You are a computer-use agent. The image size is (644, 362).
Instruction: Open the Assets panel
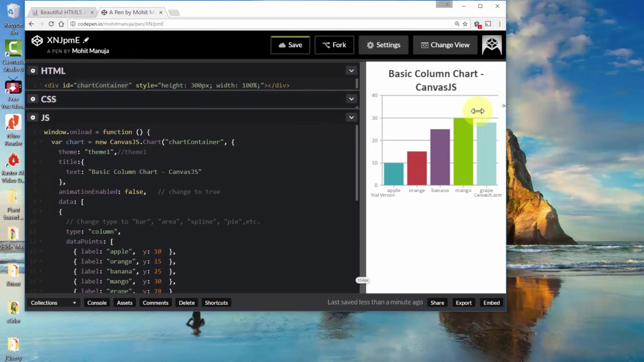(x=124, y=303)
